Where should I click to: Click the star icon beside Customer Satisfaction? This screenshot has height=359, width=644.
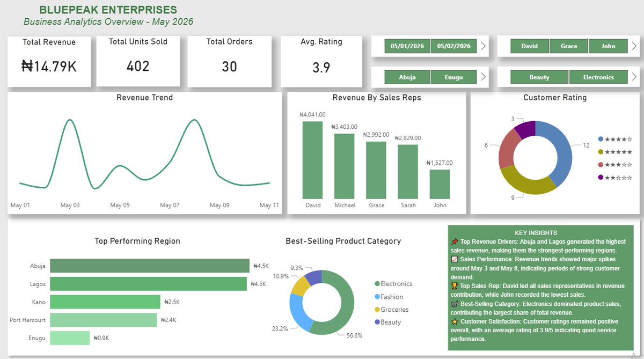coord(455,321)
